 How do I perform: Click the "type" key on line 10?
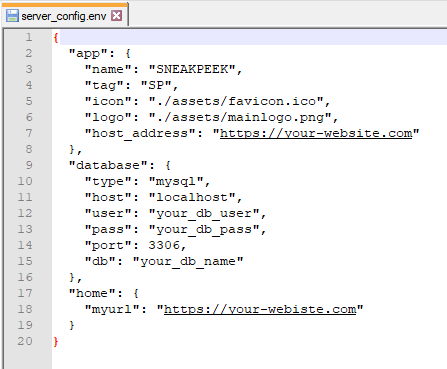click(108, 181)
